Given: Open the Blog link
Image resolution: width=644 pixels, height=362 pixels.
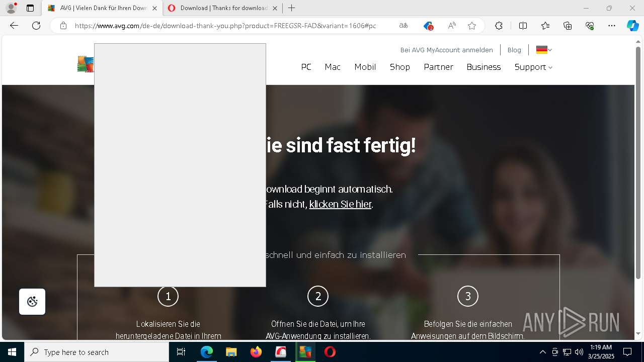Looking at the screenshot, I should pos(514,50).
